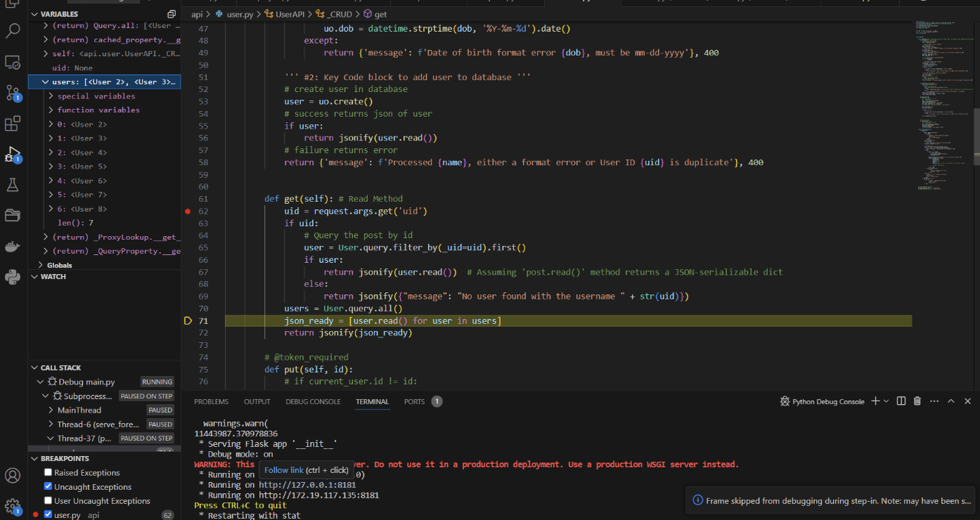Switch to the DEBUG CONSOLE tab
Viewport: 980px width, 520px height.
[x=313, y=402]
